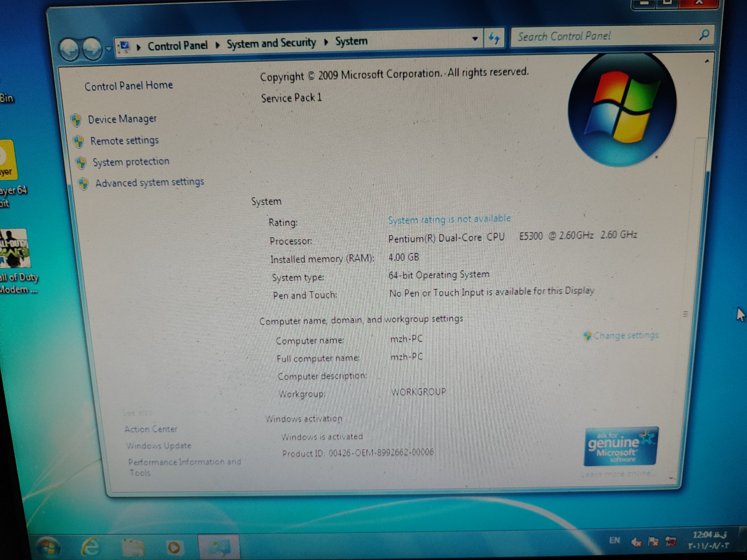Open Control Panel Home link
The width and height of the screenshot is (747, 560).
pyautogui.click(x=129, y=86)
